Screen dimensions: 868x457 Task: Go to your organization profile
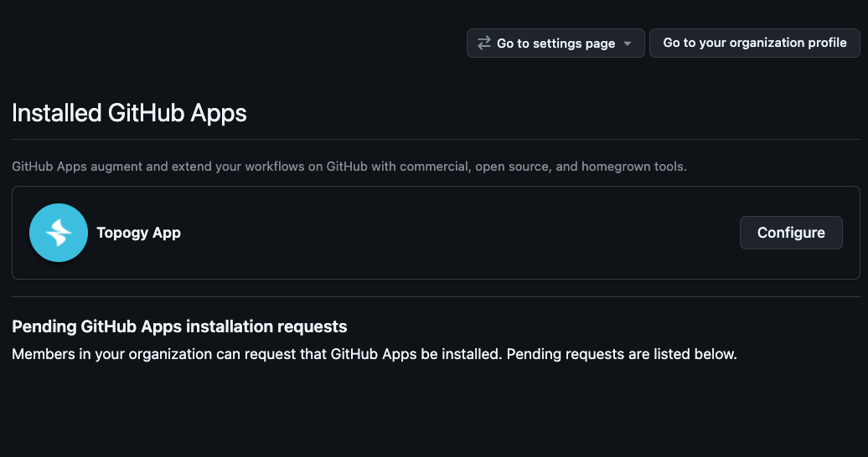[x=755, y=44]
